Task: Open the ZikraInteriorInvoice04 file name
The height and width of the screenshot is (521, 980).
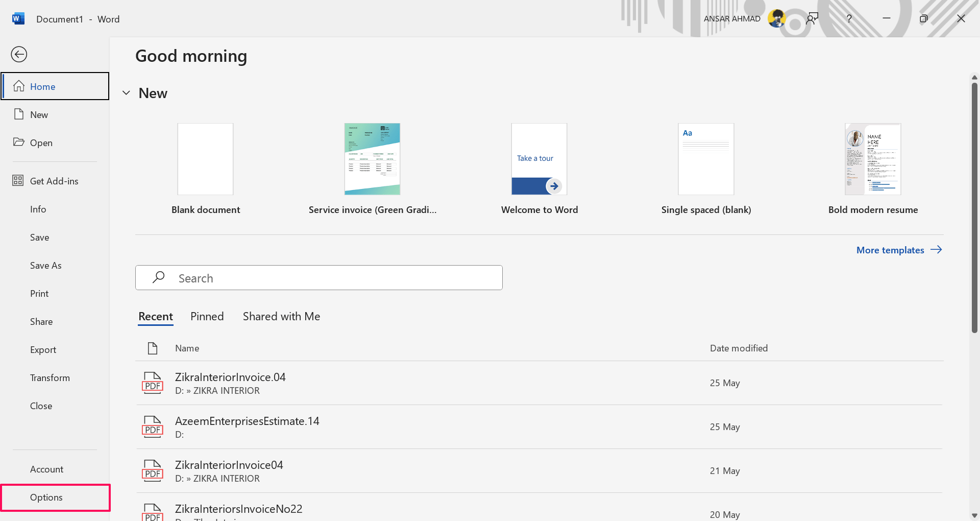Action: pos(229,465)
